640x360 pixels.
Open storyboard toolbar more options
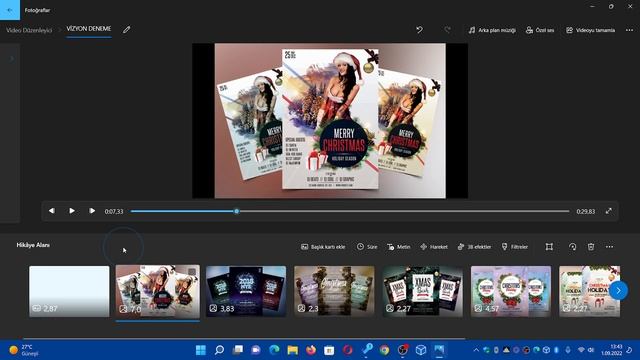pyautogui.click(x=609, y=247)
